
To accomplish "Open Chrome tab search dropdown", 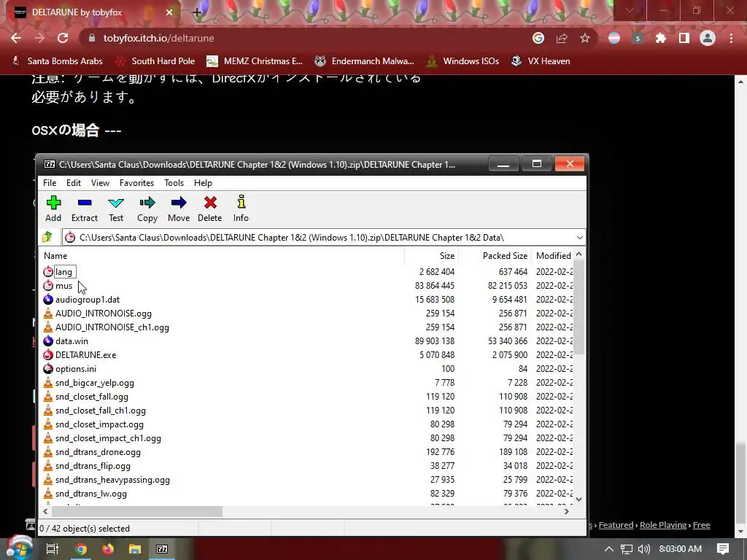I will coord(630,10).
